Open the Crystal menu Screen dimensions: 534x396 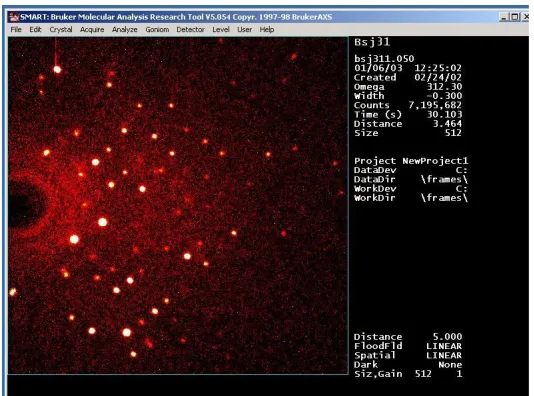61,30
